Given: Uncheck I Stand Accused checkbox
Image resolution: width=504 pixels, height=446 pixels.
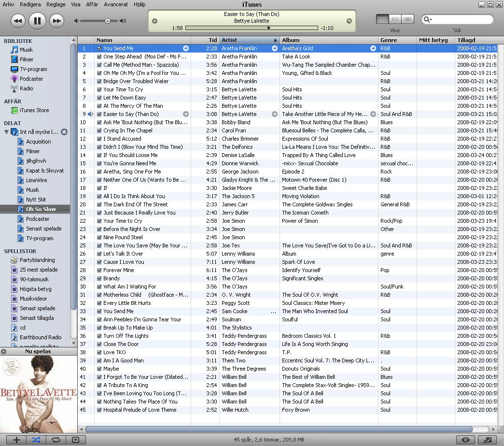Looking at the screenshot, I should pyautogui.click(x=99, y=139).
